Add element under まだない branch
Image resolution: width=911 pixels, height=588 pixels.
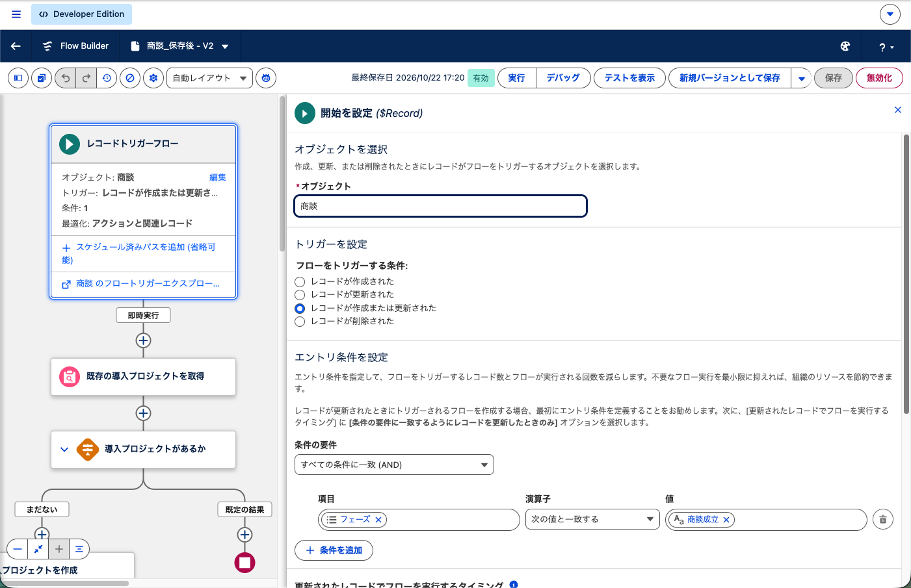tap(42, 534)
